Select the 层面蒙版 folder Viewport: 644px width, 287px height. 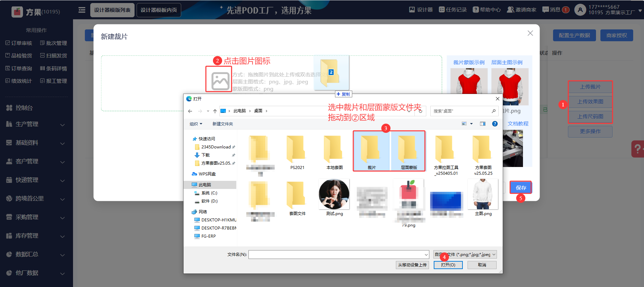click(409, 151)
